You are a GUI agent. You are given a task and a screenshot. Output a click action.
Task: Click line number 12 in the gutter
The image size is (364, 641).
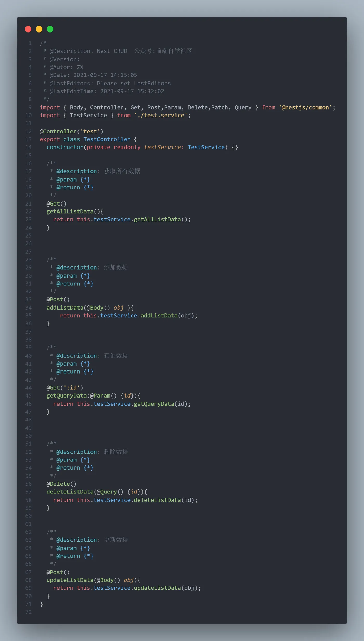[x=29, y=131]
